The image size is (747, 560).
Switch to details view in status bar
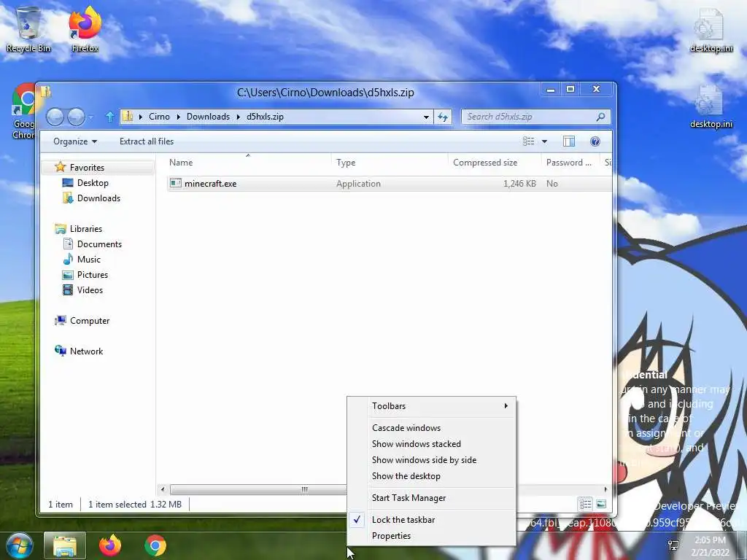(x=586, y=504)
